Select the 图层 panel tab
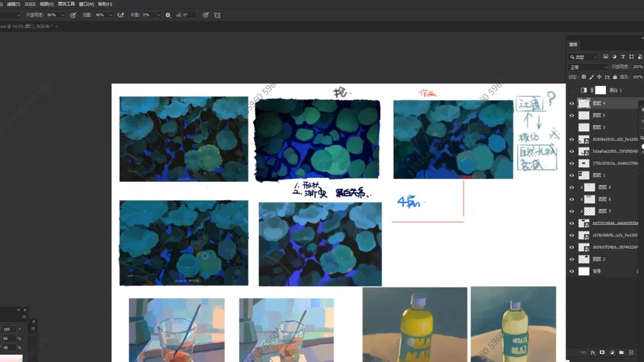 pyautogui.click(x=573, y=45)
